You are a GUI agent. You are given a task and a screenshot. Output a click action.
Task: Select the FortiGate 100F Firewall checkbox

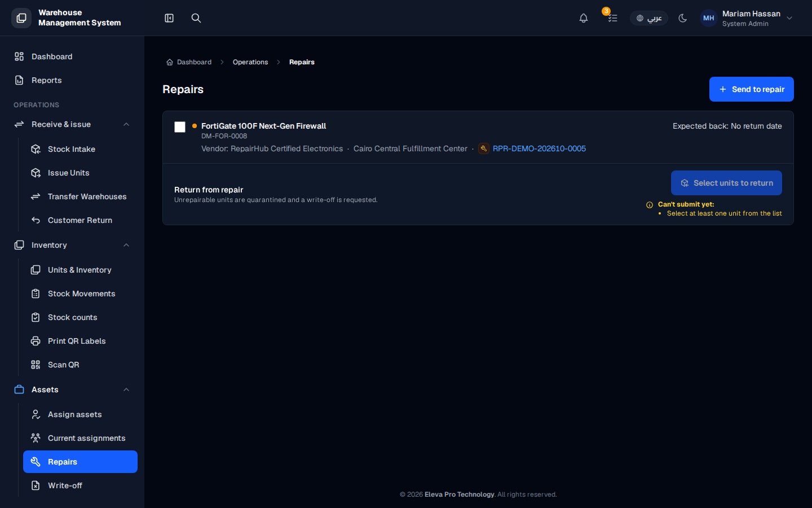[x=180, y=127]
